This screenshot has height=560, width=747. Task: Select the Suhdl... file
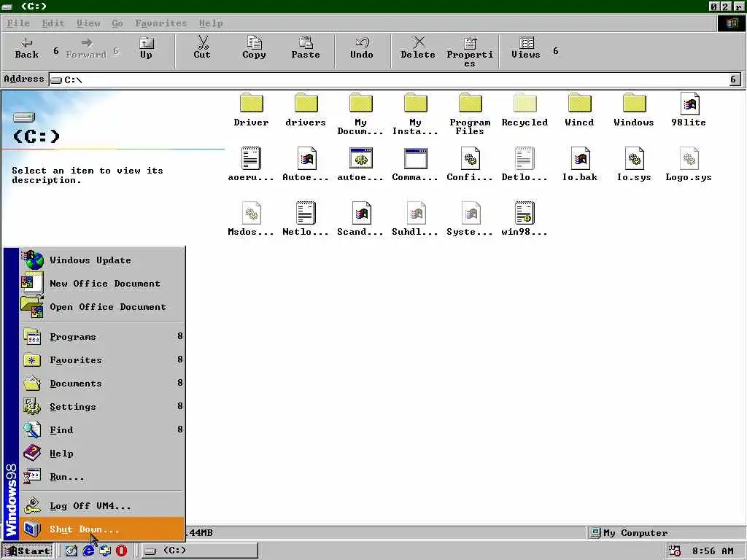415,219
